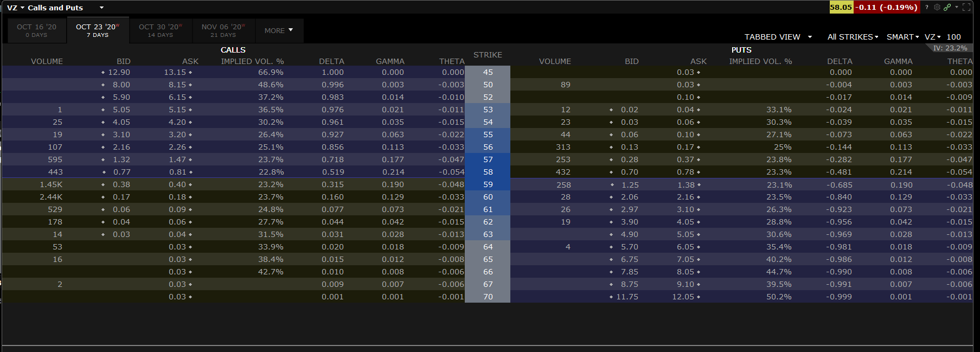Viewport: 980px width, 352px height.
Task: Select the strike 64 cell
Action: [x=488, y=247]
